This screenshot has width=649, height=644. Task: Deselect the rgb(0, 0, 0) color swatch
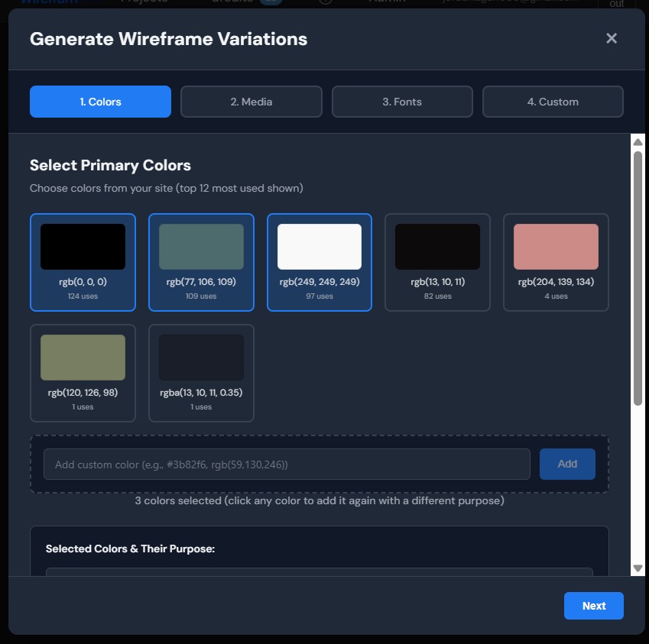click(83, 262)
